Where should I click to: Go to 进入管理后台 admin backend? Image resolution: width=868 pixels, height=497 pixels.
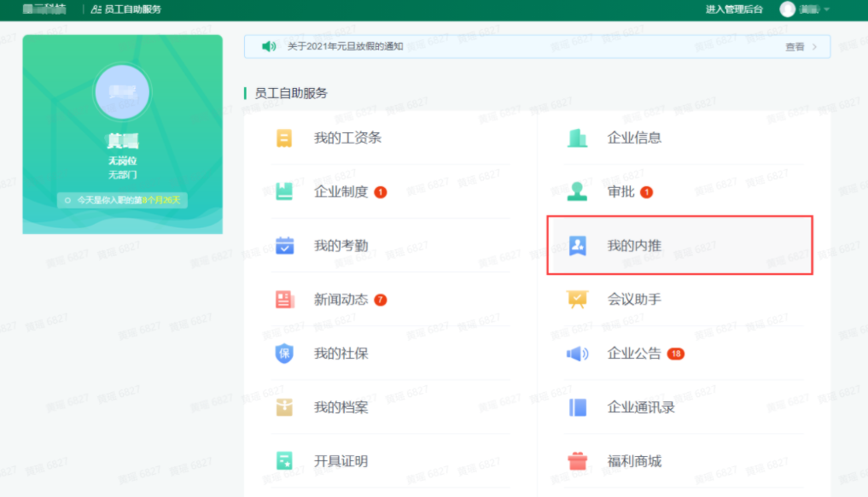tap(734, 9)
